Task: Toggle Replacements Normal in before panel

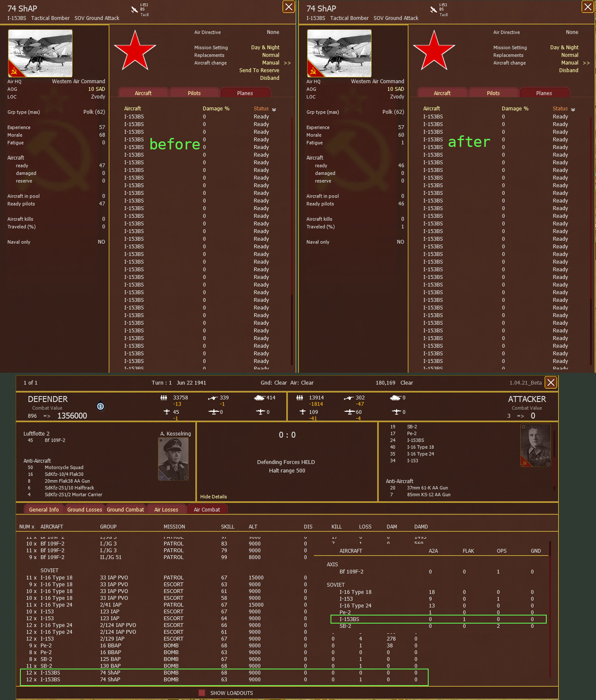Action: [271, 55]
